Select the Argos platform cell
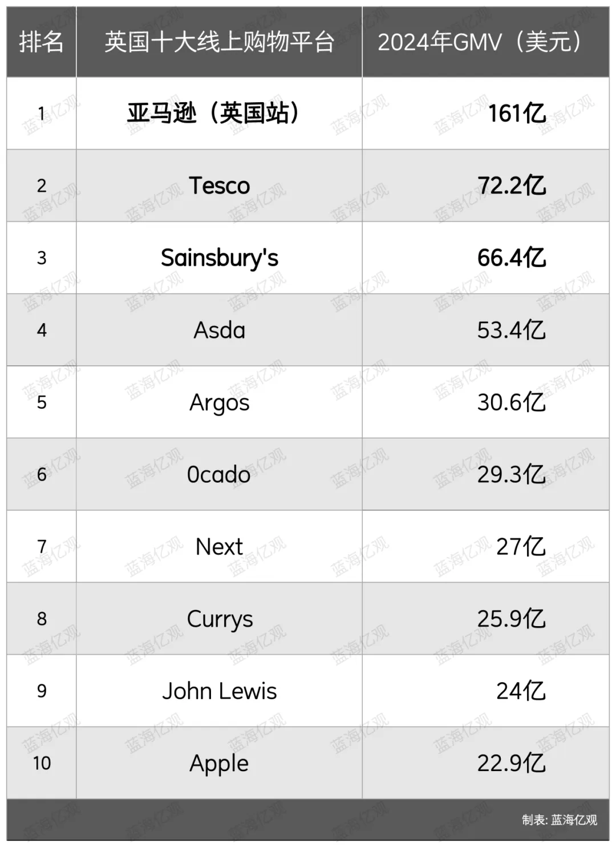The image size is (616, 847). click(x=220, y=402)
